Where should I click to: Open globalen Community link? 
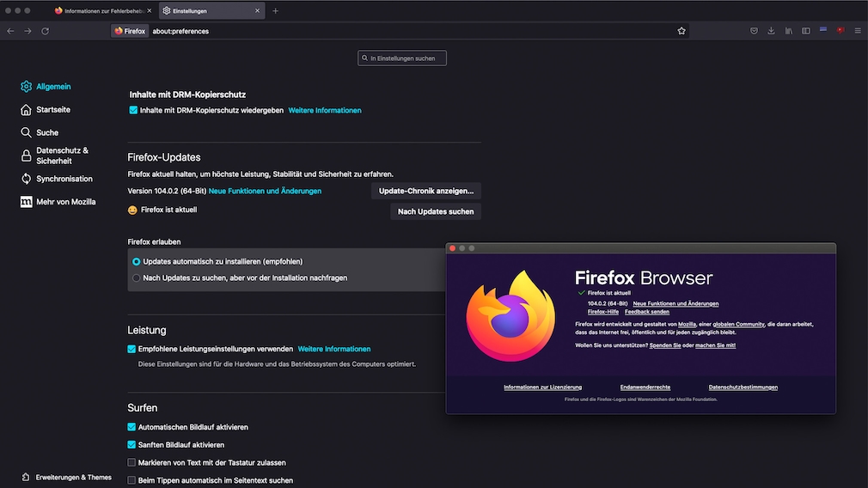point(738,324)
